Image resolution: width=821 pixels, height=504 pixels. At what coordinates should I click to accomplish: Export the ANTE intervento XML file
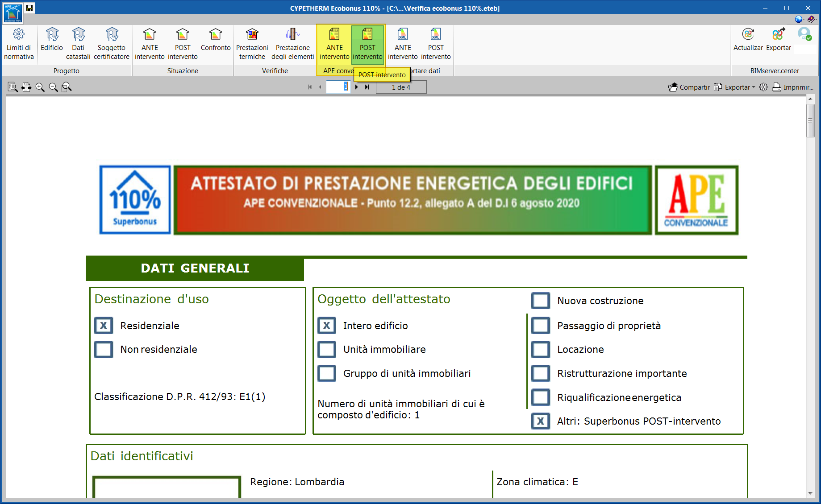[403, 44]
